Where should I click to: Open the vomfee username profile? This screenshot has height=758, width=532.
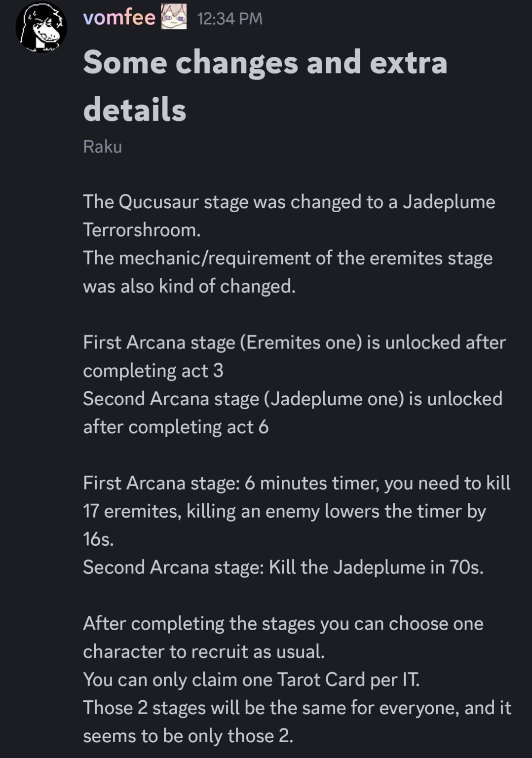[119, 18]
